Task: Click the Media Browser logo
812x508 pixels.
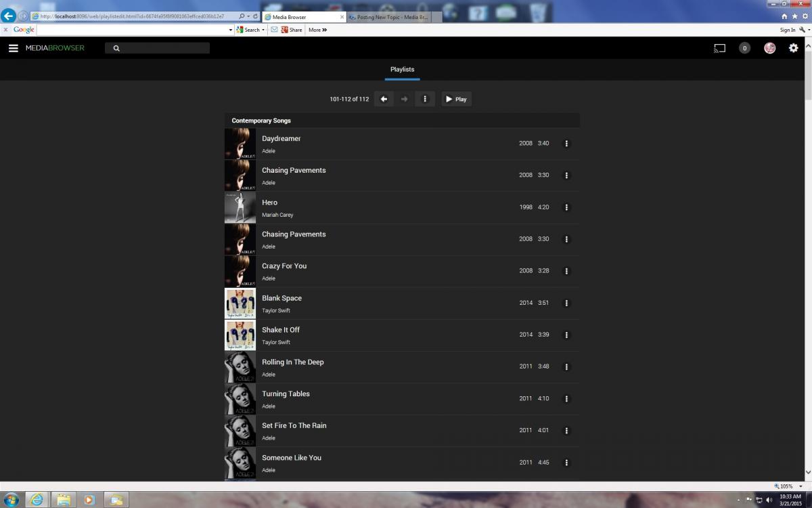Action: 55,48
